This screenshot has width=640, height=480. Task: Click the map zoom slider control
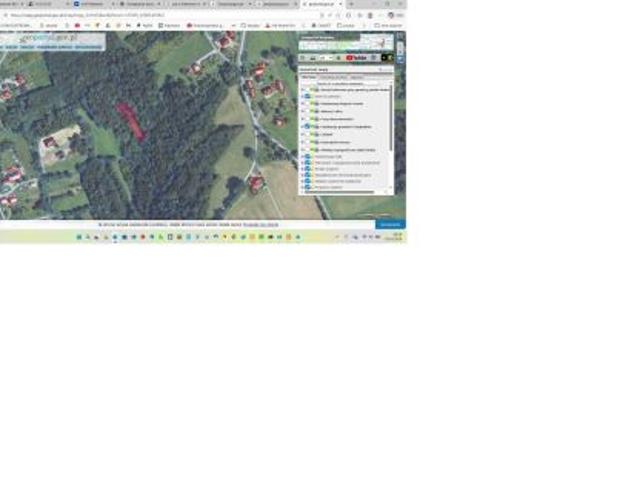tap(400, 49)
